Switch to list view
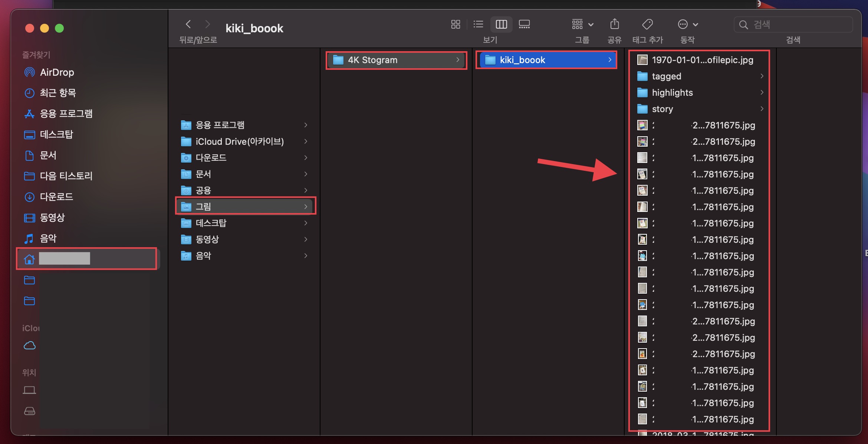The width and height of the screenshot is (868, 444). pos(478,25)
